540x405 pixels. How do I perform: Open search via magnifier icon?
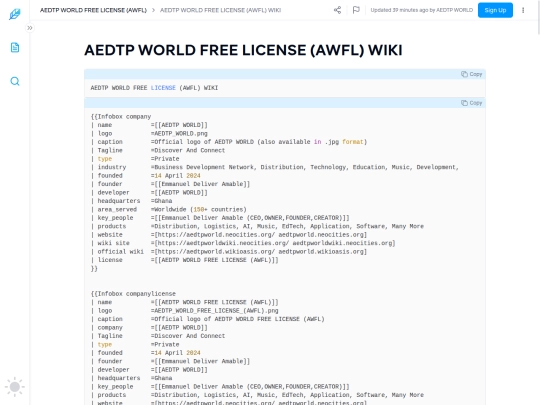click(x=15, y=81)
